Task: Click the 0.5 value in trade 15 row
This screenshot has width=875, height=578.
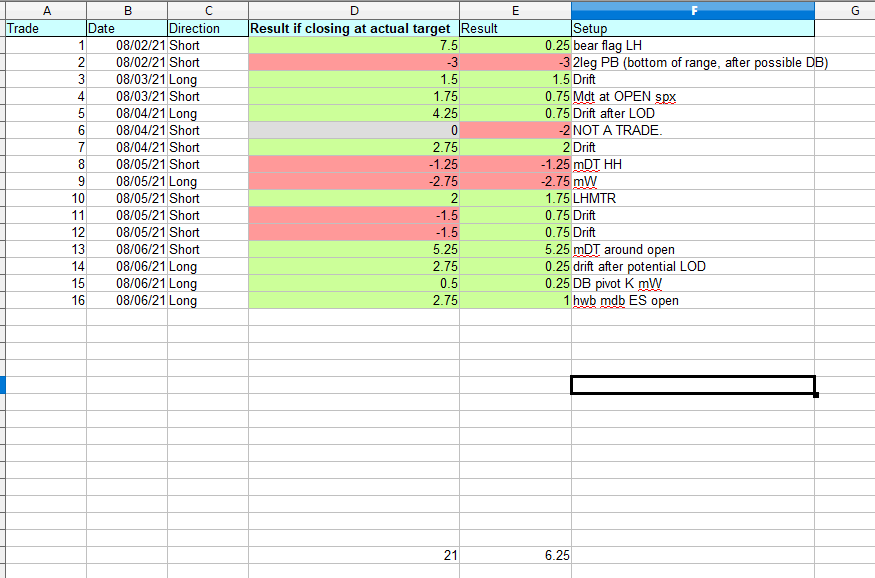Action: click(354, 283)
